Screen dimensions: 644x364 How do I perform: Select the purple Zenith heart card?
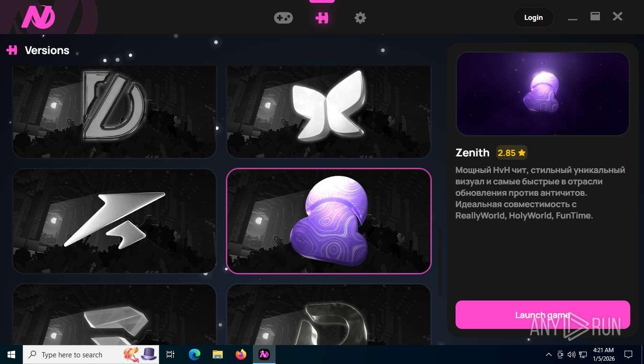[x=329, y=221]
